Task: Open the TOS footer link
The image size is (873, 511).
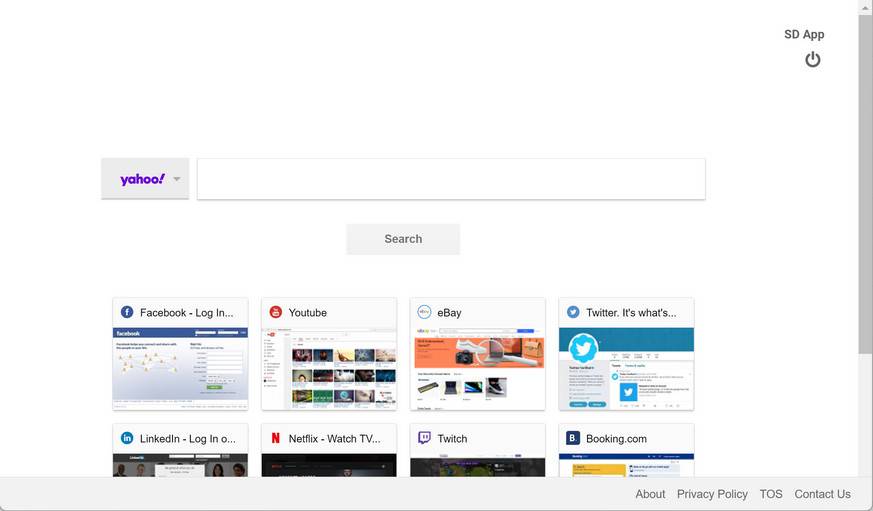Action: pos(771,494)
